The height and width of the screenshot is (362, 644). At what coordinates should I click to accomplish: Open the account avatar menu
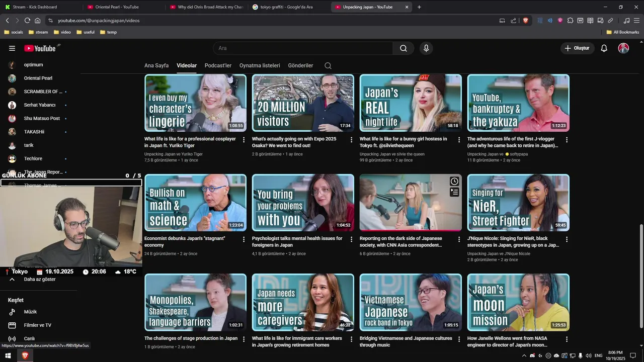[623, 48]
